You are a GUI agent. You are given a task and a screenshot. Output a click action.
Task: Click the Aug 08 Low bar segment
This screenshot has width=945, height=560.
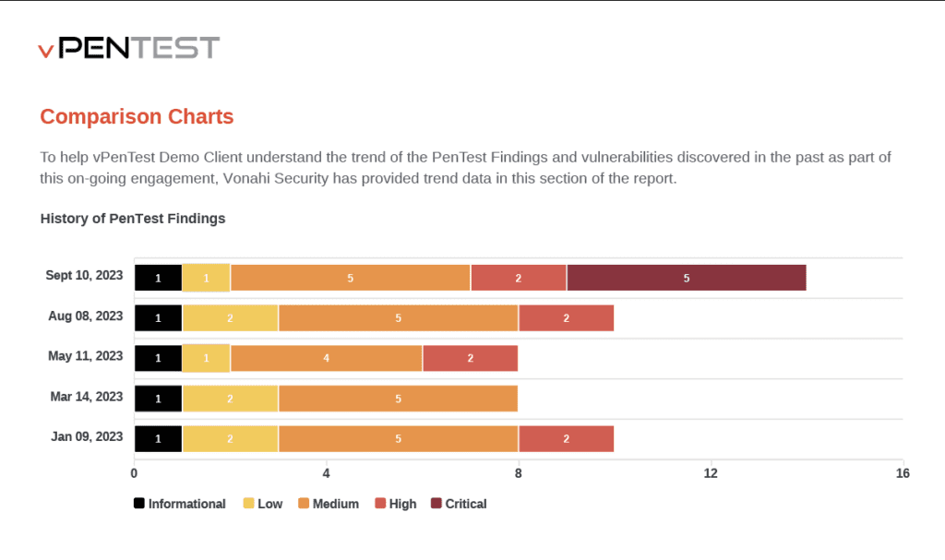coord(230,318)
